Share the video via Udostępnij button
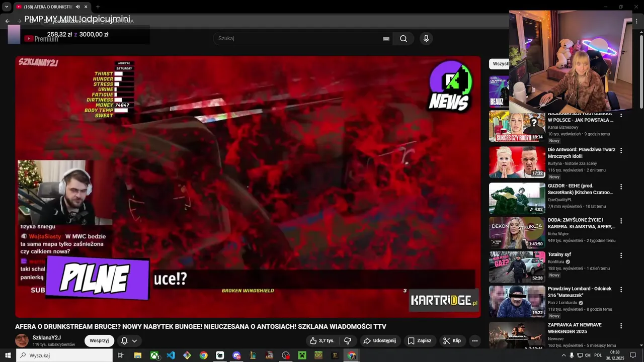Screen dimensions: 644x362 [380, 341]
